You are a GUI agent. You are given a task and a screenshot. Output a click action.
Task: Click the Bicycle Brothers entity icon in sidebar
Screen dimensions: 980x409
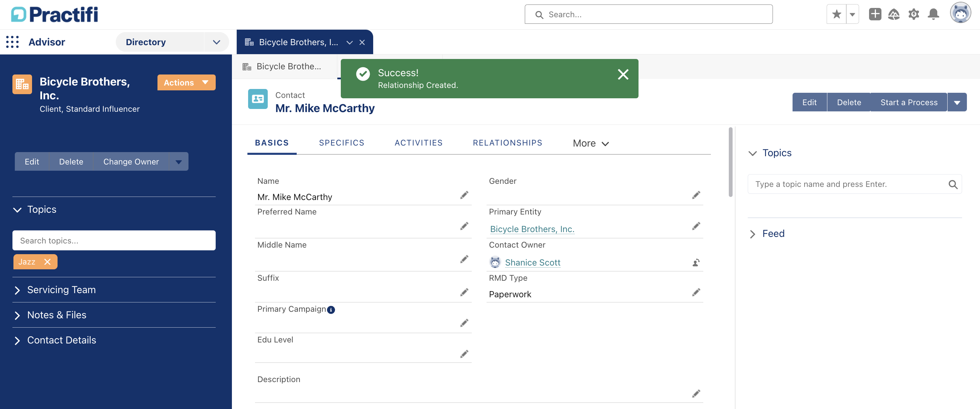coord(22,84)
